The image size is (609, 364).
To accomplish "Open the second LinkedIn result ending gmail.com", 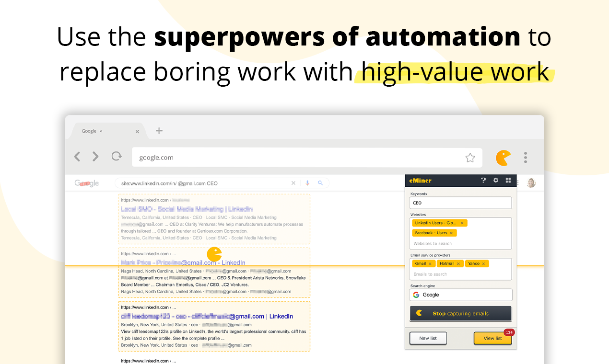I will point(183,263).
